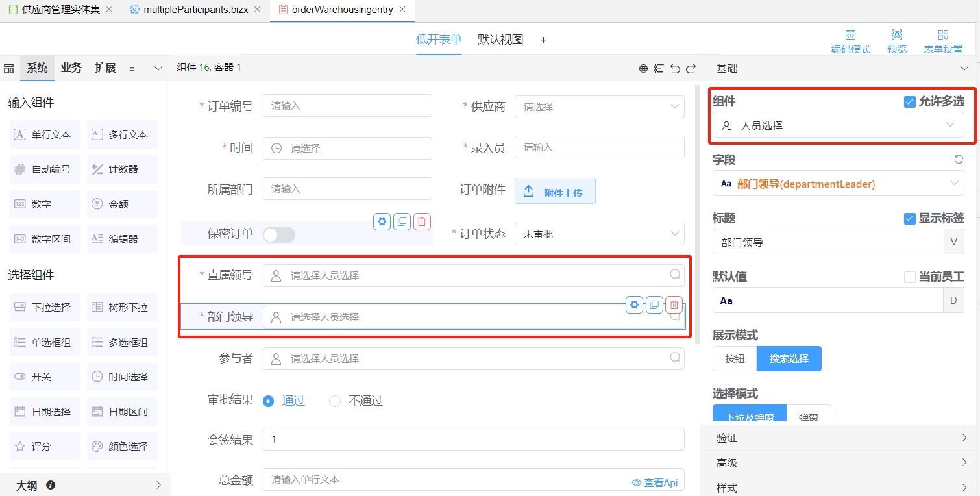Select the 不通过 radio option

click(335, 401)
